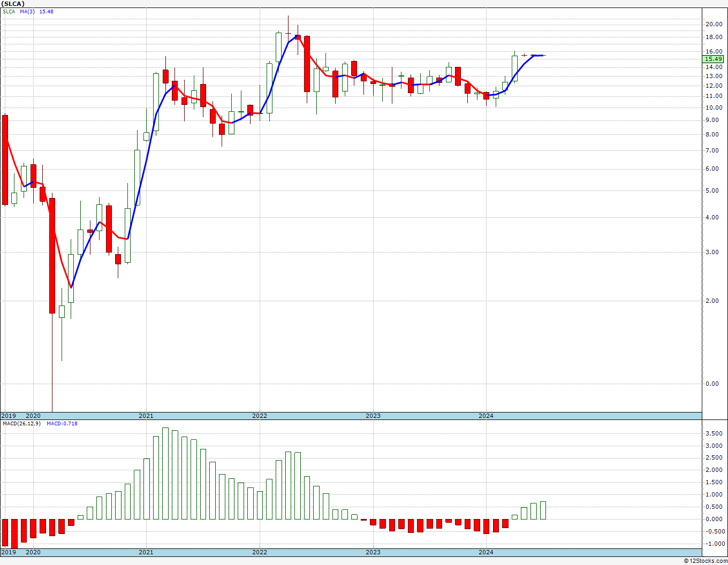Click the 18.00 price axis label
This screenshot has width=728, height=565.
(714, 37)
